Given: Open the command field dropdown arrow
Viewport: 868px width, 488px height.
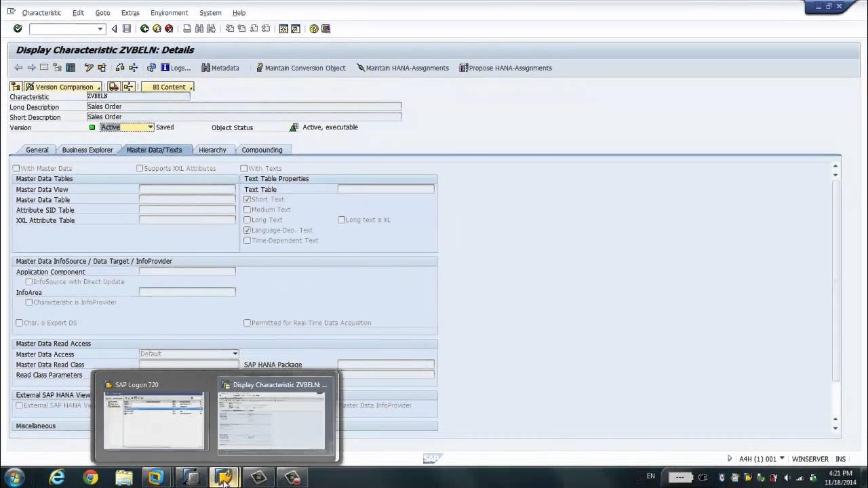Looking at the screenshot, I should click(100, 28).
